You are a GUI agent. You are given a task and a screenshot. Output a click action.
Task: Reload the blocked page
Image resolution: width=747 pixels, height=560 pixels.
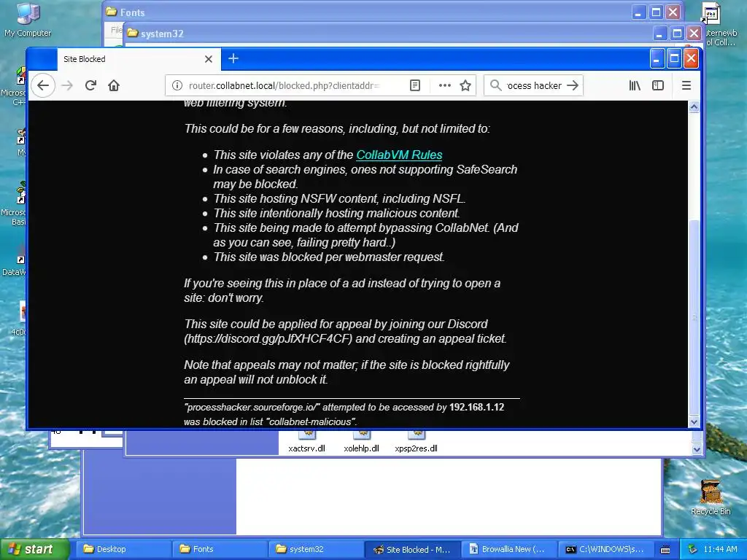(90, 86)
